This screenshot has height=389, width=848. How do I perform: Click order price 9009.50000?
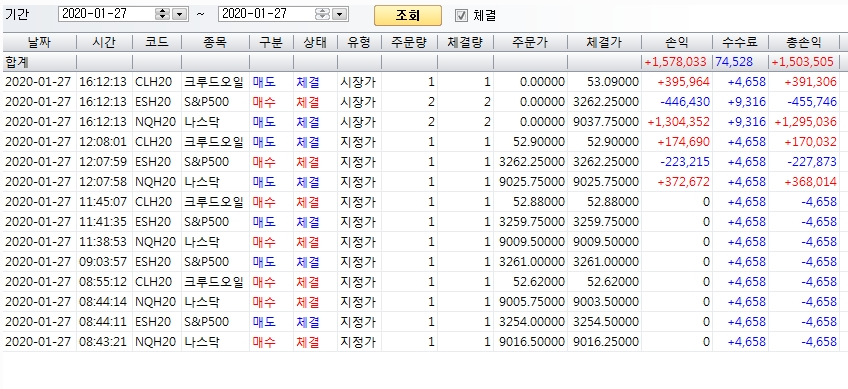[x=532, y=242]
